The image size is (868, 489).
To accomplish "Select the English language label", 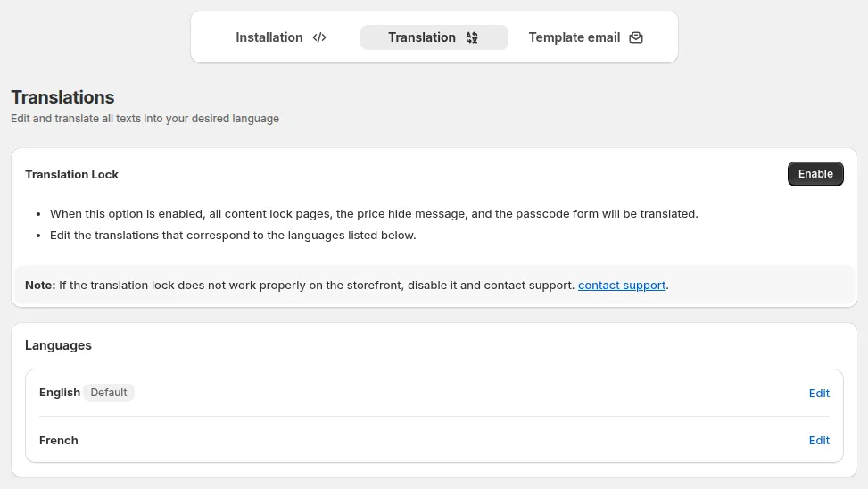I will 60,393.
